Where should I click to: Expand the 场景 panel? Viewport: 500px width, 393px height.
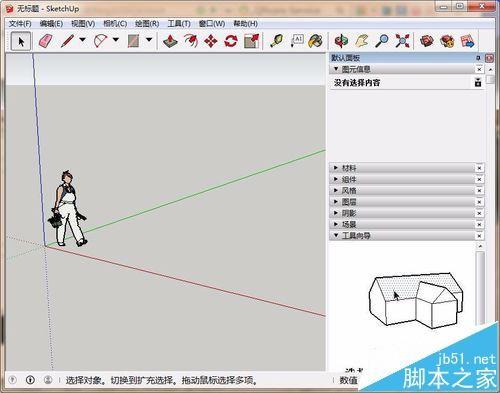coord(336,224)
